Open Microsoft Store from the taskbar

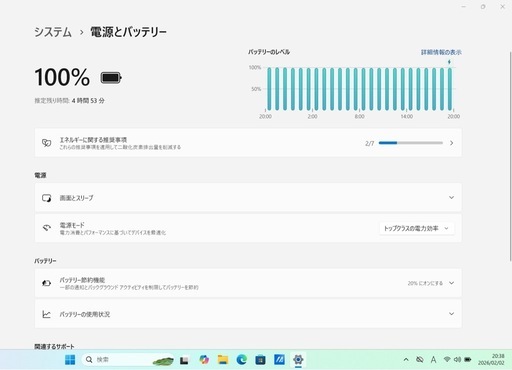pyautogui.click(x=260, y=360)
